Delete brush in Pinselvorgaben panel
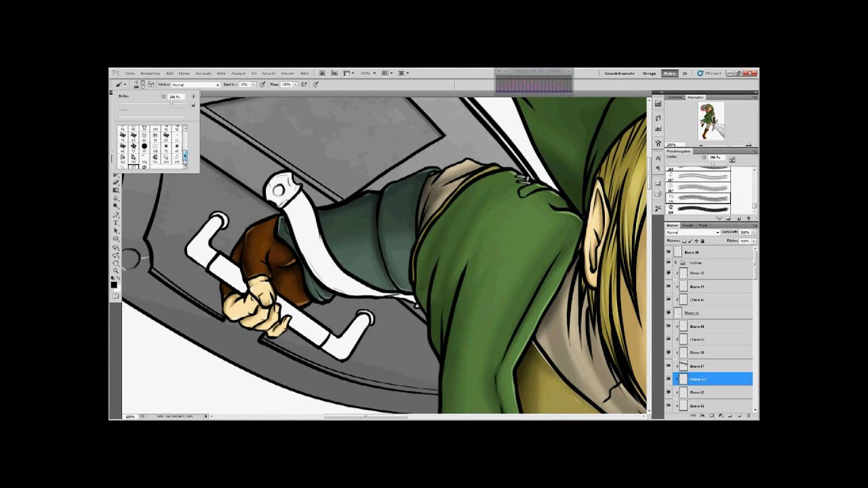The width and height of the screenshot is (868, 488). [x=748, y=218]
